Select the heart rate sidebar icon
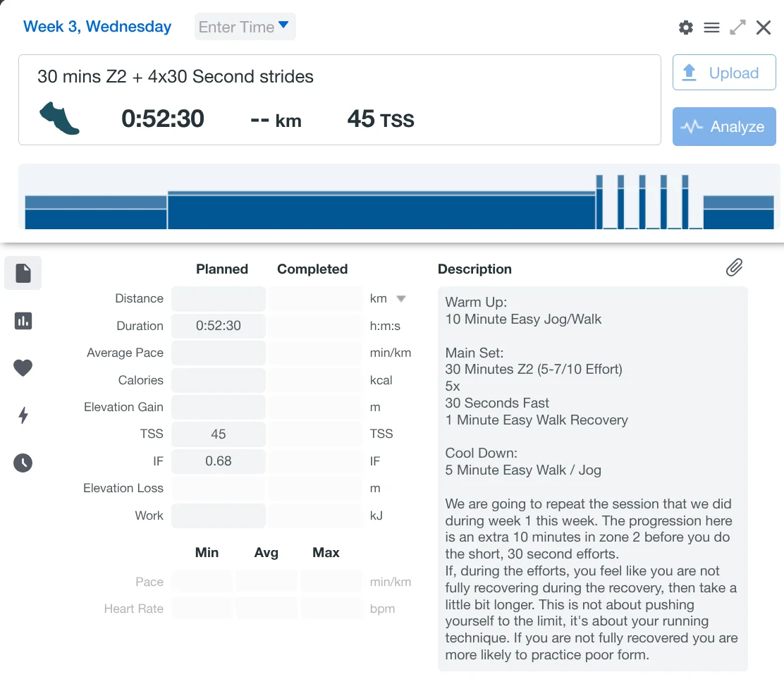Screen dimensions: 784x677 tap(23, 367)
